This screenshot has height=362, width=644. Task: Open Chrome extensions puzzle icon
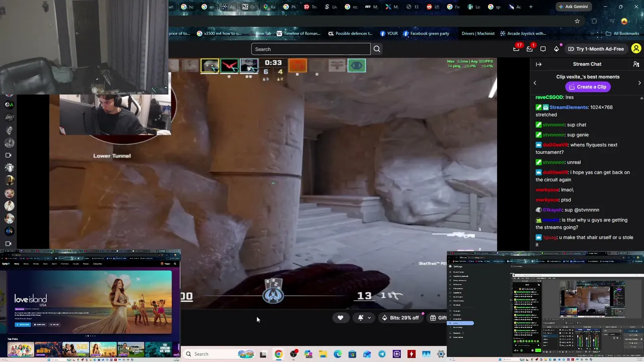[594, 21]
